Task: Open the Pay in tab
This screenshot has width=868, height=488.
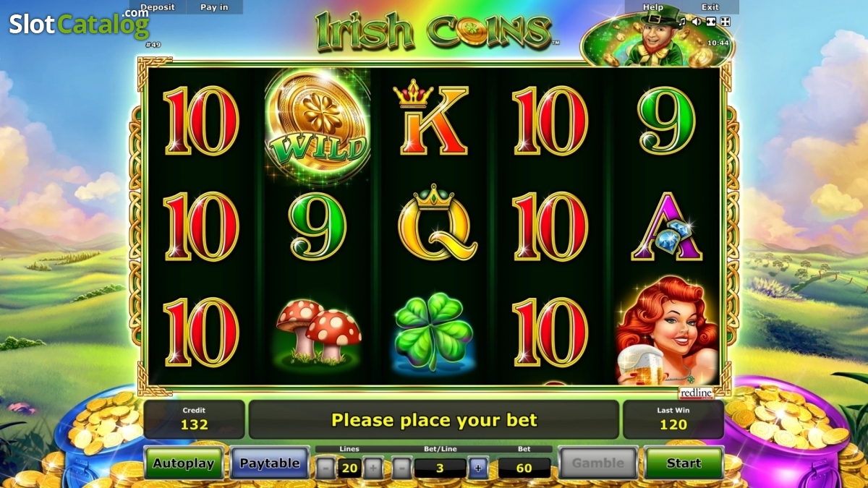Action: click(214, 7)
